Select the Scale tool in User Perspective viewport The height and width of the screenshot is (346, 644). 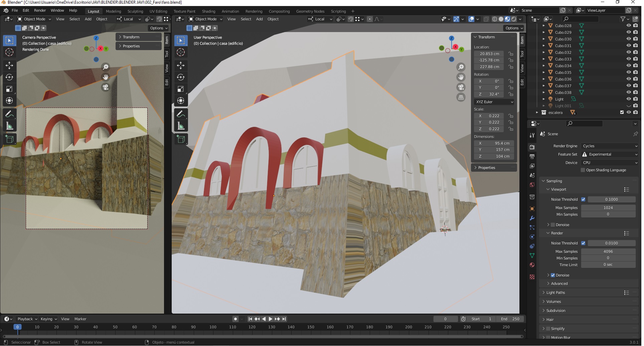pos(181,89)
